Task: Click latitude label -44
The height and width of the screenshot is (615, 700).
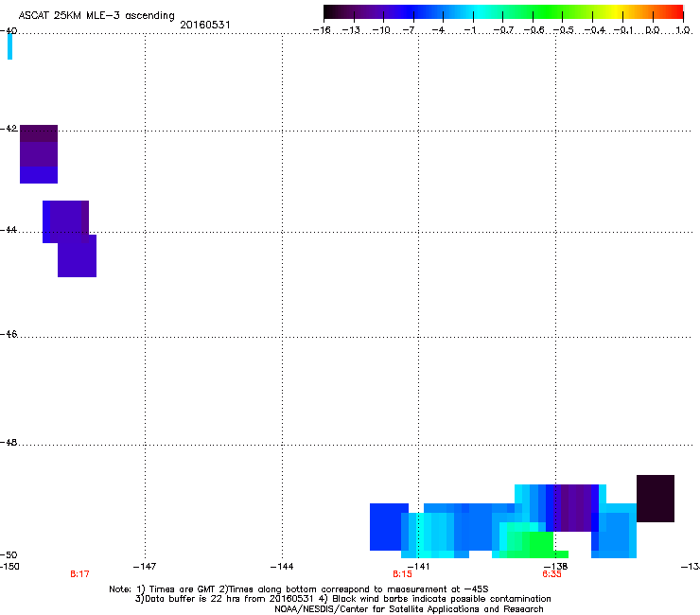Action: point(9,230)
